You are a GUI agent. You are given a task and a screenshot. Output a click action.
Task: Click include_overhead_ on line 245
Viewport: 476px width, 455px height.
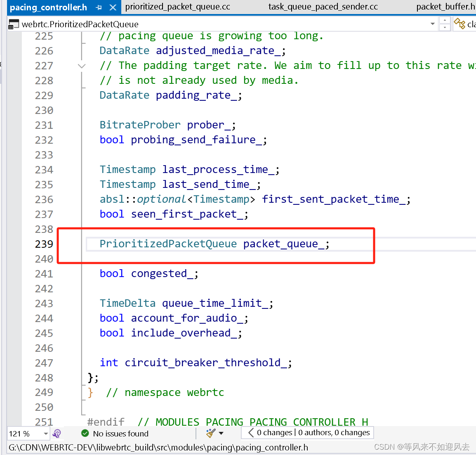184,333
